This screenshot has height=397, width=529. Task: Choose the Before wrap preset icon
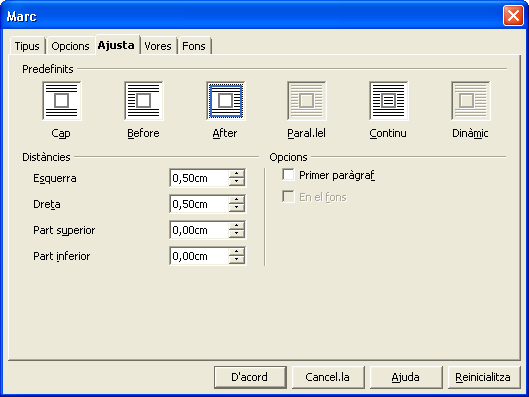point(144,101)
